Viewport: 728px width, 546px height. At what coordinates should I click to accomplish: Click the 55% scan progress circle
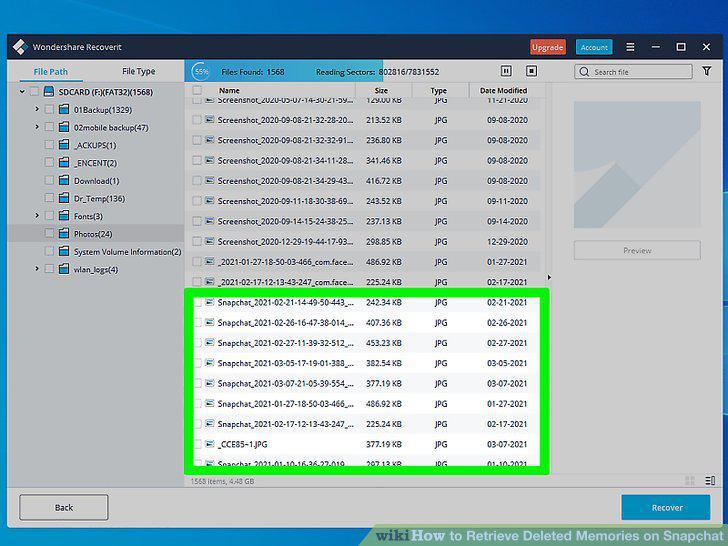(201, 72)
